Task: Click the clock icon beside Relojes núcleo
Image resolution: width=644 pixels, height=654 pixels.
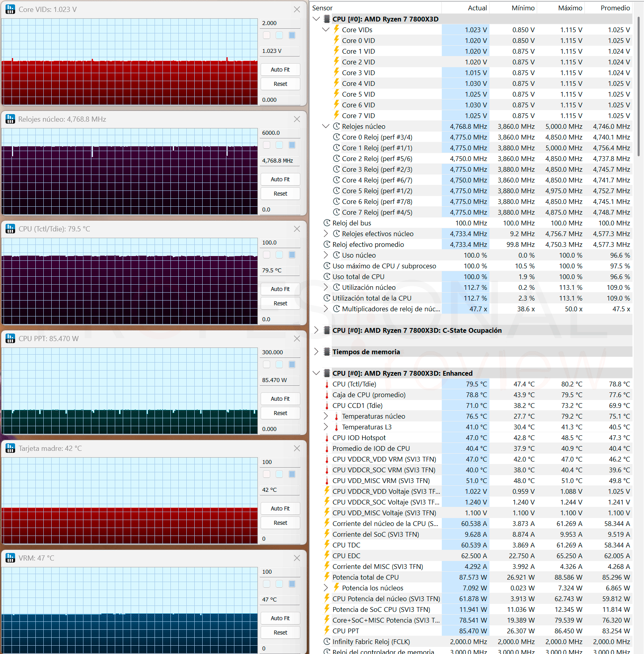Action: (336, 126)
